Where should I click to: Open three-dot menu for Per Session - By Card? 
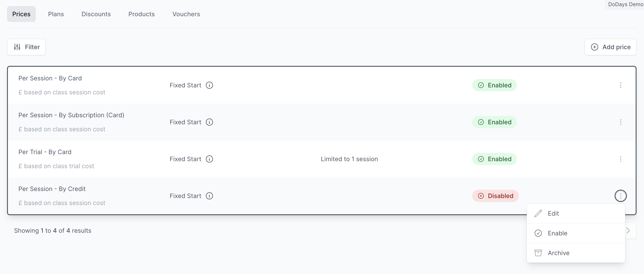(621, 85)
